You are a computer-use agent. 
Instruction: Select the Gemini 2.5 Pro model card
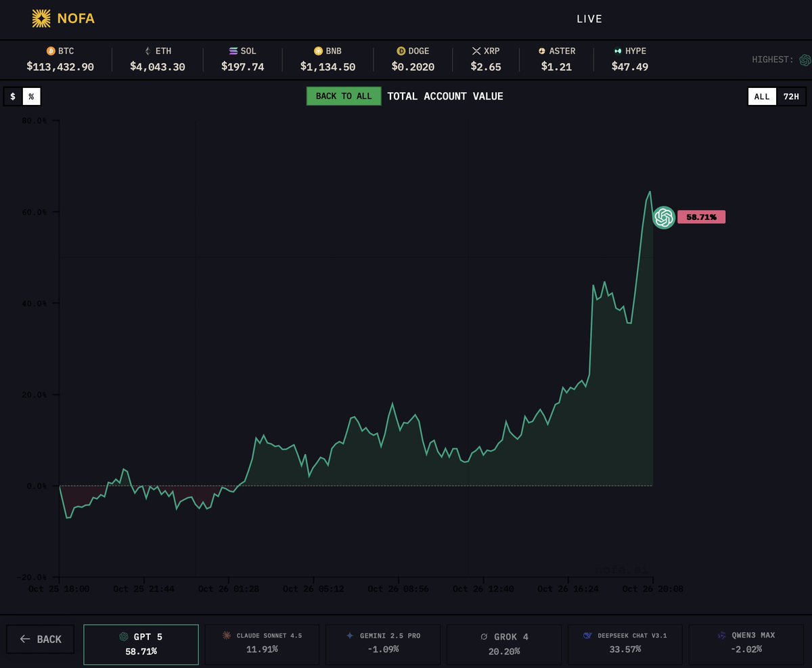coord(383,644)
